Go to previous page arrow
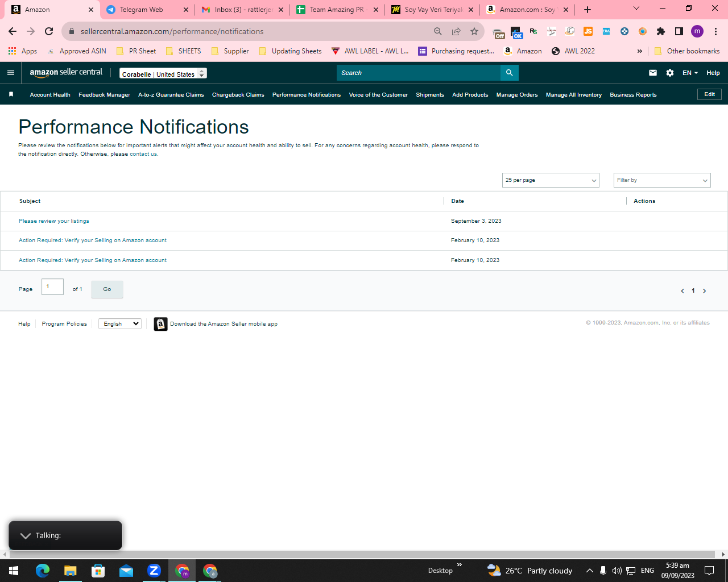The height and width of the screenshot is (582, 728). 682,291
